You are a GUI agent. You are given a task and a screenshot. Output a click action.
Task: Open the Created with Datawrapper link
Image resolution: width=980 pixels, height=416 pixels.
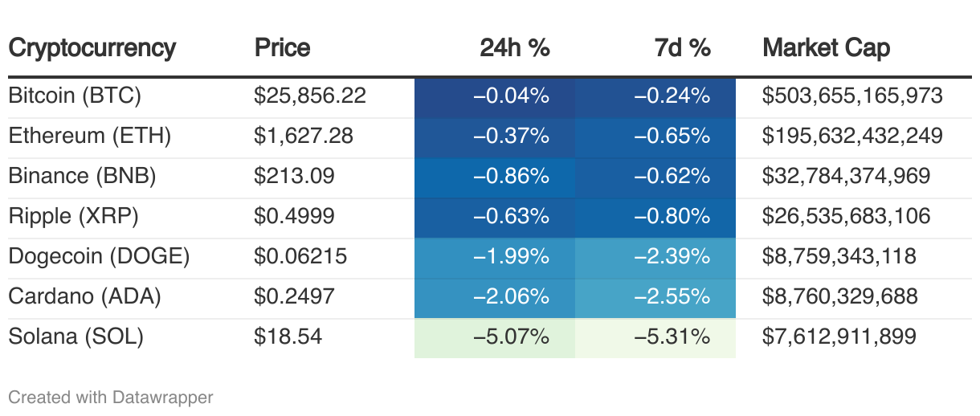click(x=111, y=397)
